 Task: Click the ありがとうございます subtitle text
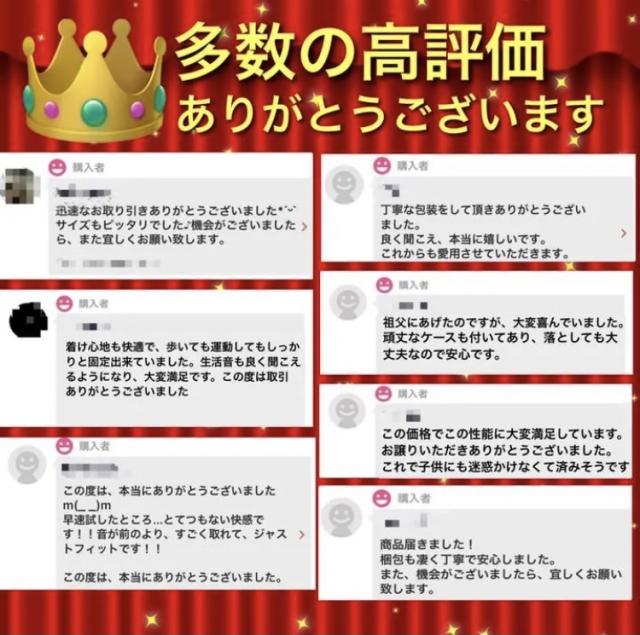click(390, 114)
